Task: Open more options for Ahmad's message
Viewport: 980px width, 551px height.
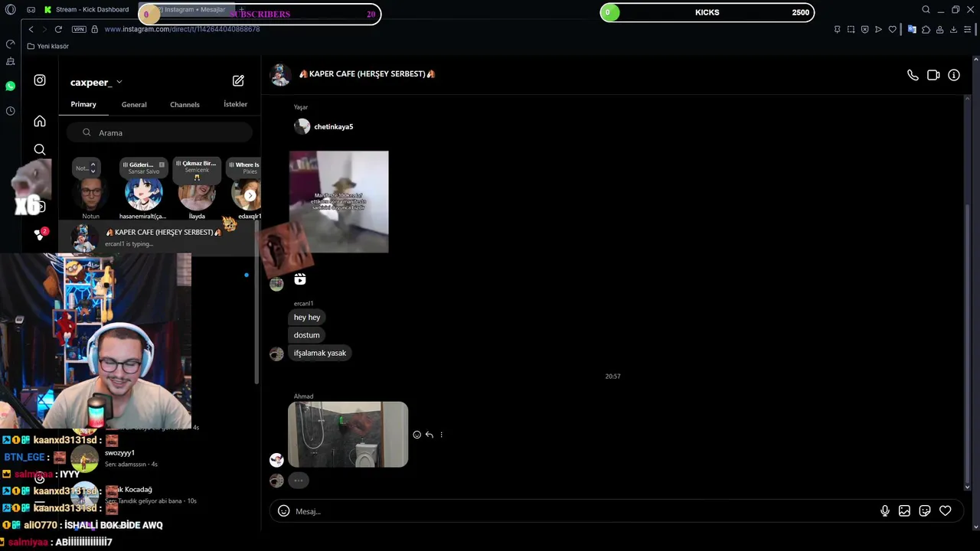Action: coord(441,435)
